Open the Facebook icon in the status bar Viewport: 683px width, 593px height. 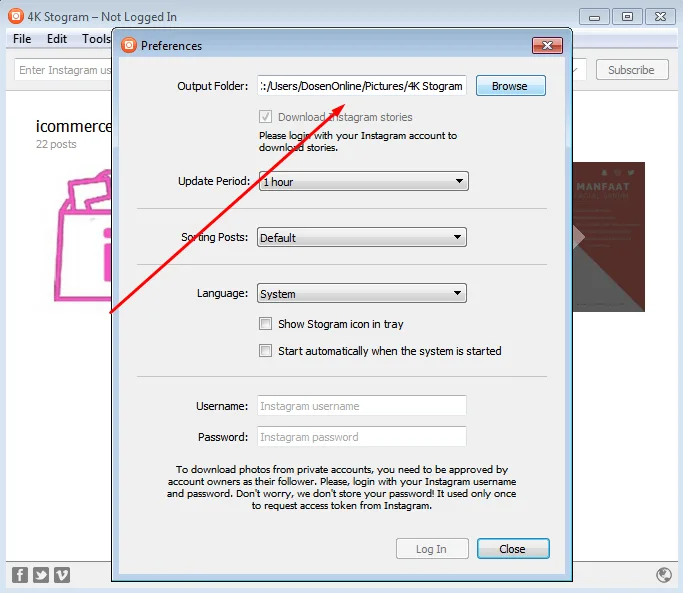20,575
